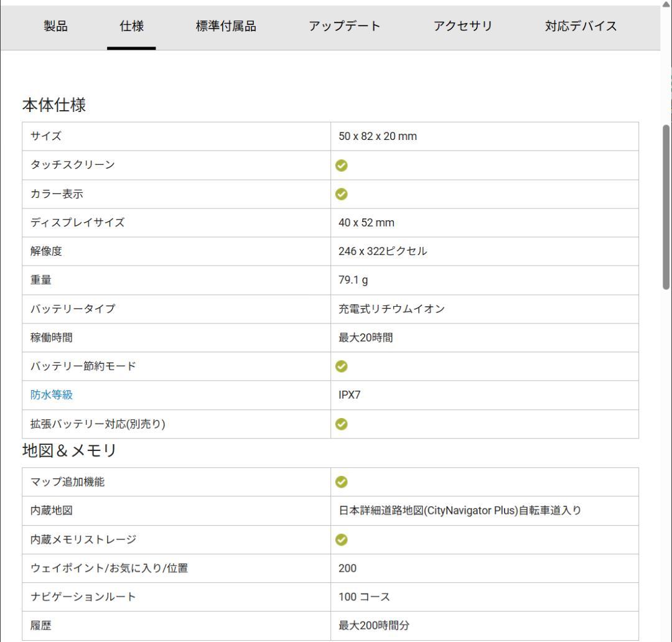Image resolution: width=672 pixels, height=642 pixels.
Task: Click the 拡張バッテリー対応(別売り) checkmark icon
Action: point(342,424)
